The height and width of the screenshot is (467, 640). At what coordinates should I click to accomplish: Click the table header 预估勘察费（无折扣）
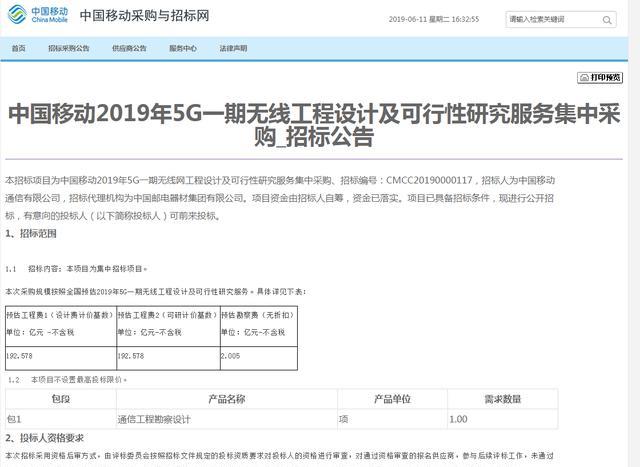(258, 315)
